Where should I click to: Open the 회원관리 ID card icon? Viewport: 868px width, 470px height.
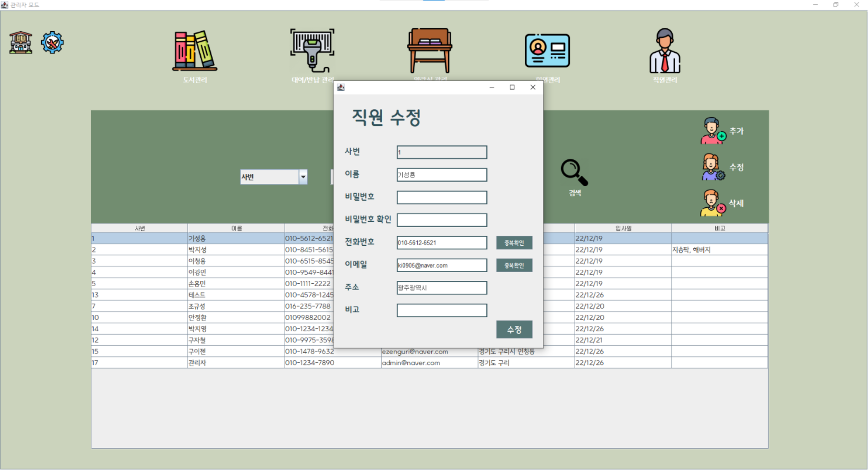[547, 49]
